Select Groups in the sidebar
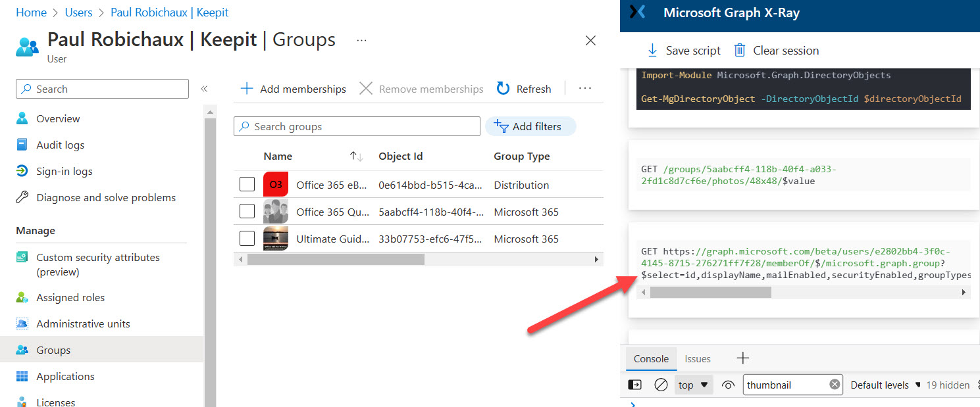 pos(53,350)
